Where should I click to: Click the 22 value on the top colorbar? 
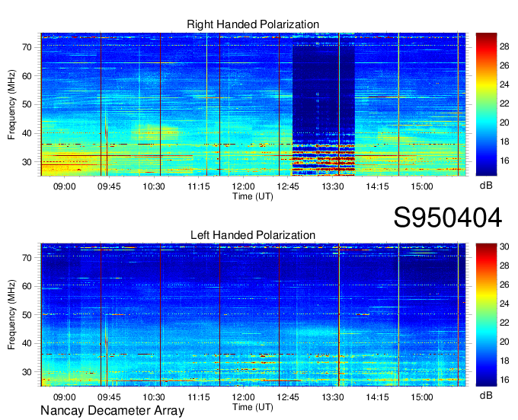coord(504,103)
